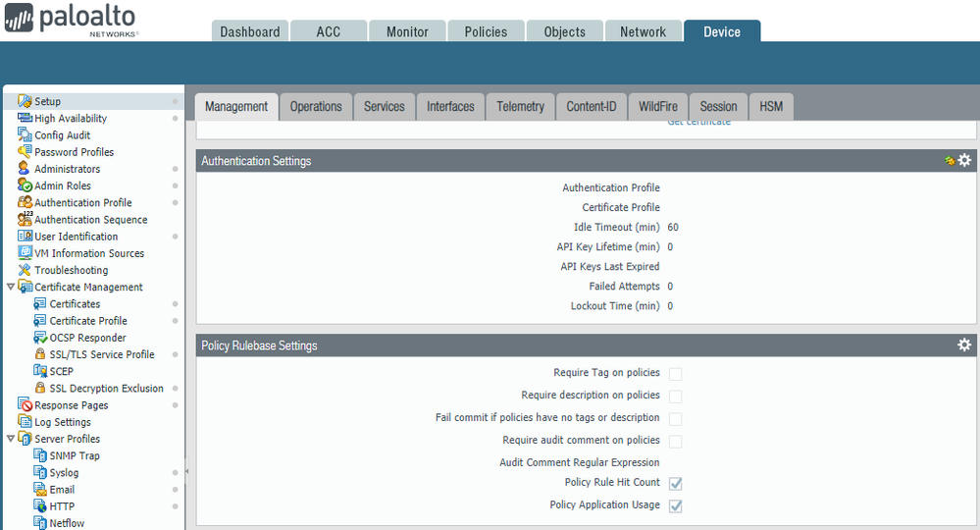Image resolution: width=980 pixels, height=530 pixels.
Task: Click the Palo Alto Networks logo
Action: 71,21
